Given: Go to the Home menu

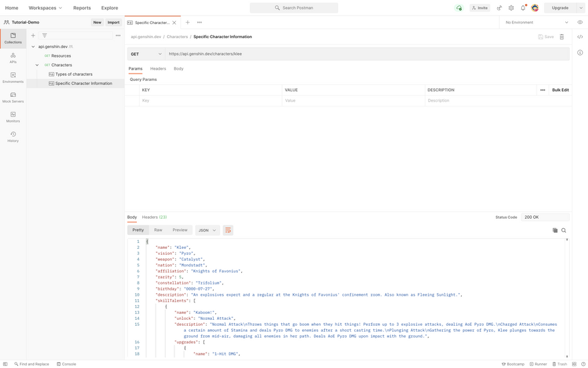Looking at the screenshot, I should pyautogui.click(x=11, y=8).
